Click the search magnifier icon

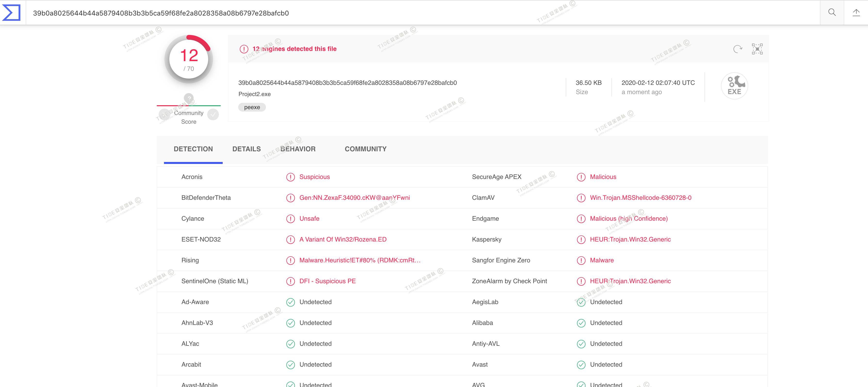(x=832, y=12)
